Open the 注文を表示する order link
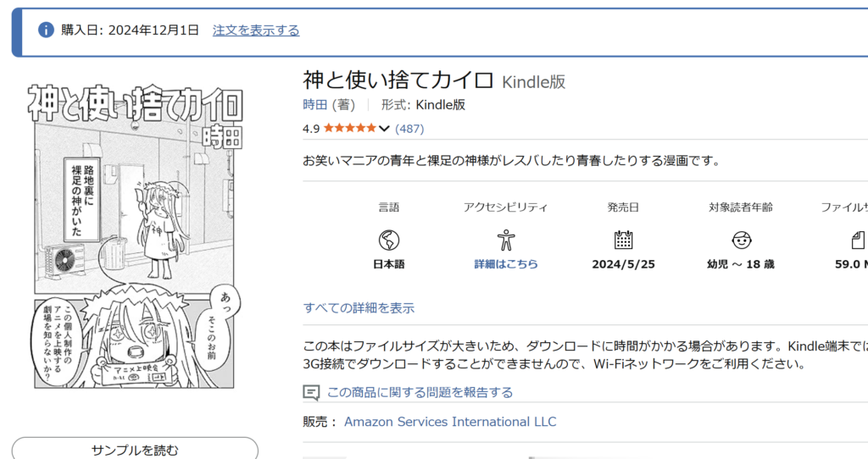868x459 pixels. (256, 30)
